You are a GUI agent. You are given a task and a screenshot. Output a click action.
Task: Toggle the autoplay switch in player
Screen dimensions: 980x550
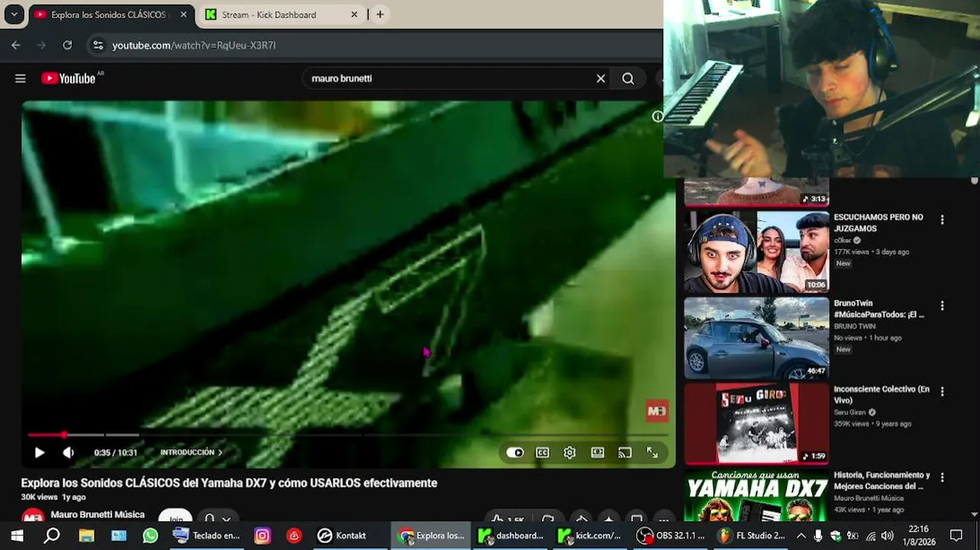click(515, 453)
